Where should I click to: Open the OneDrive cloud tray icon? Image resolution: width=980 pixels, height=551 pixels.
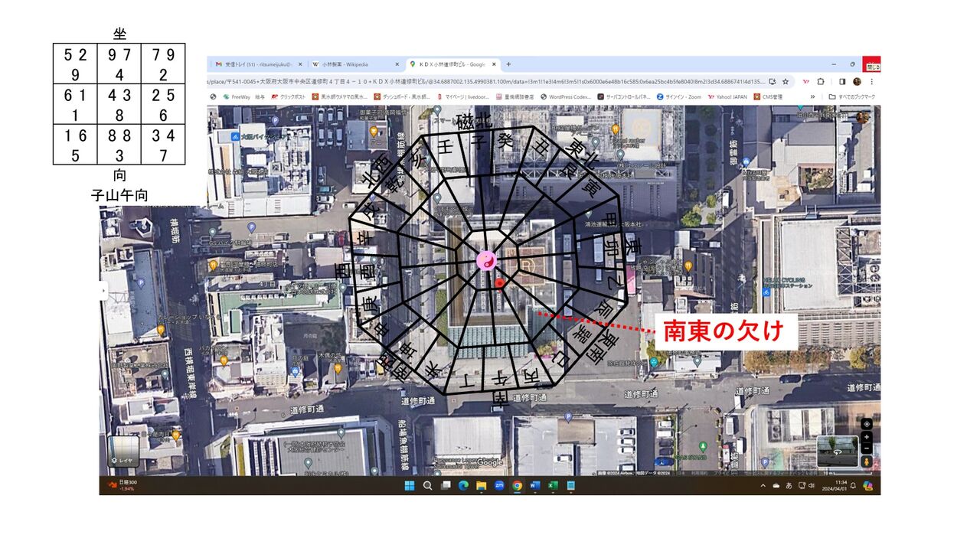[776, 486]
